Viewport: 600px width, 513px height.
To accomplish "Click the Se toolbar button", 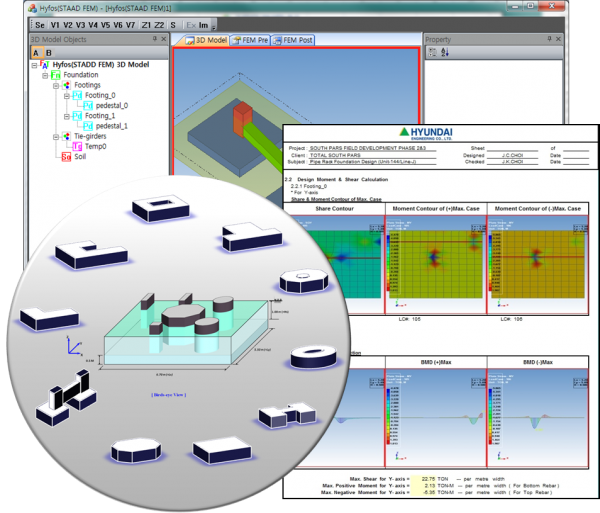I will click(x=41, y=23).
